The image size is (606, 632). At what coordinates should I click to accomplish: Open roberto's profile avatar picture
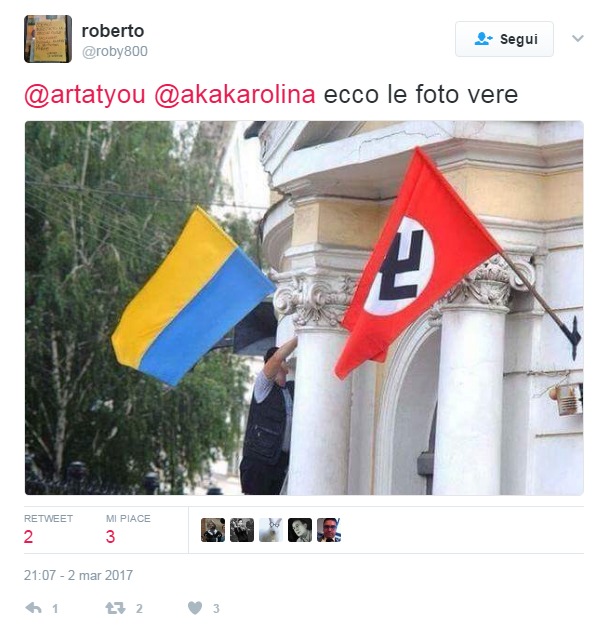point(48,39)
